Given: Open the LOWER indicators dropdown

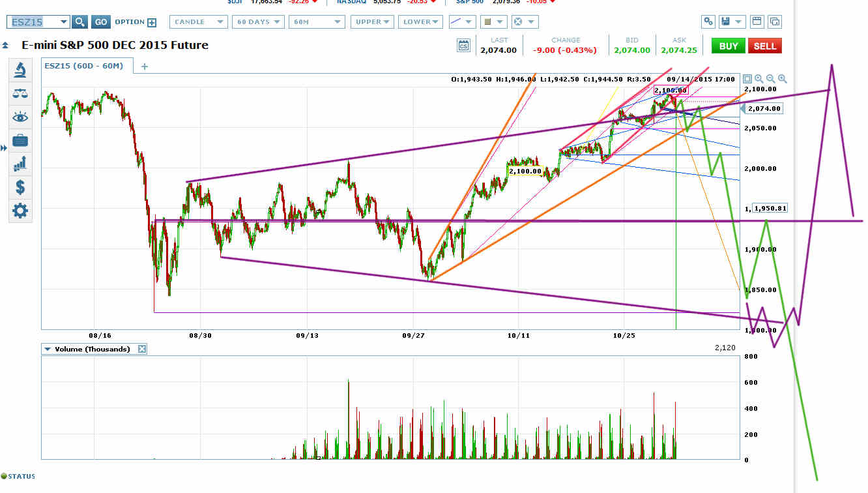Looking at the screenshot, I should (x=421, y=22).
